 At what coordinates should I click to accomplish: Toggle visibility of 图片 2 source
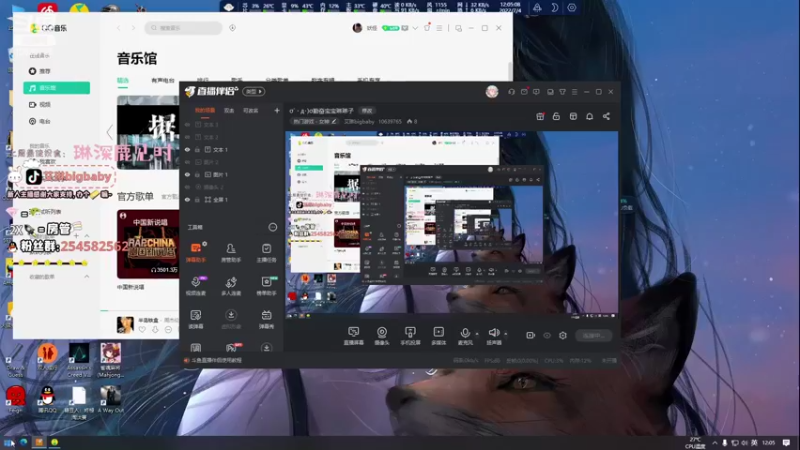(x=187, y=162)
